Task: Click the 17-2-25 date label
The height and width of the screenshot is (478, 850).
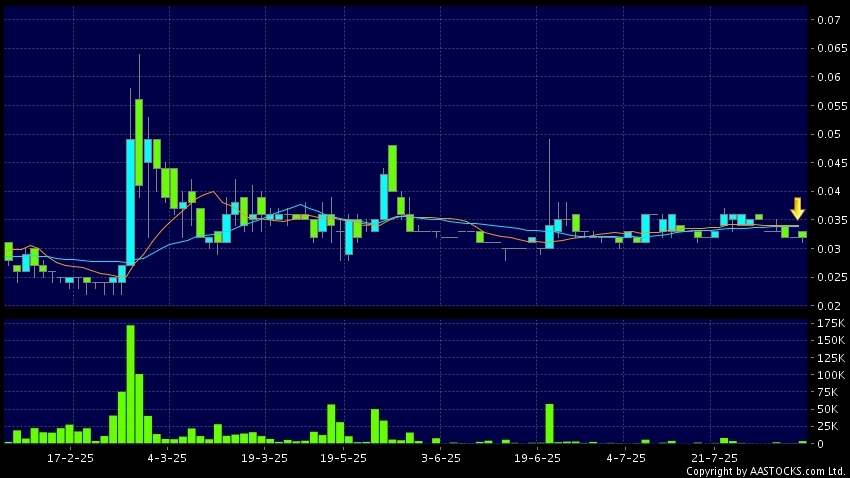Action: [x=70, y=458]
